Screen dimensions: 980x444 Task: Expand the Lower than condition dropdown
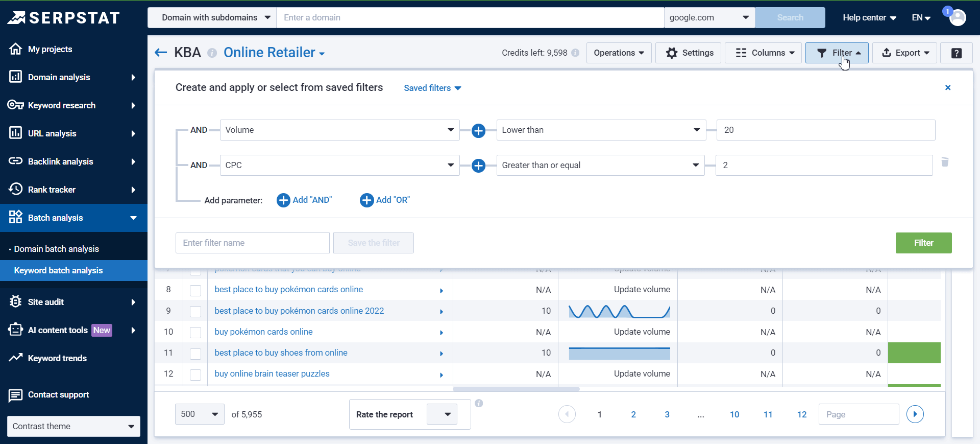[601, 130]
